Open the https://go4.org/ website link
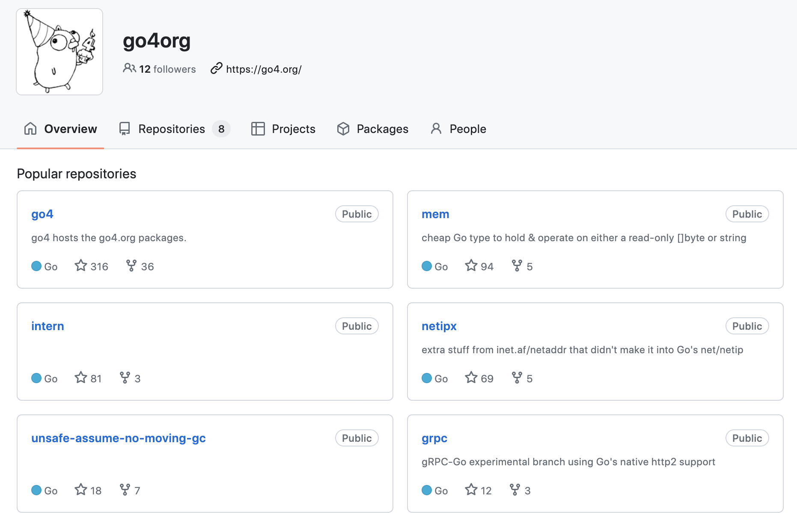 point(264,69)
